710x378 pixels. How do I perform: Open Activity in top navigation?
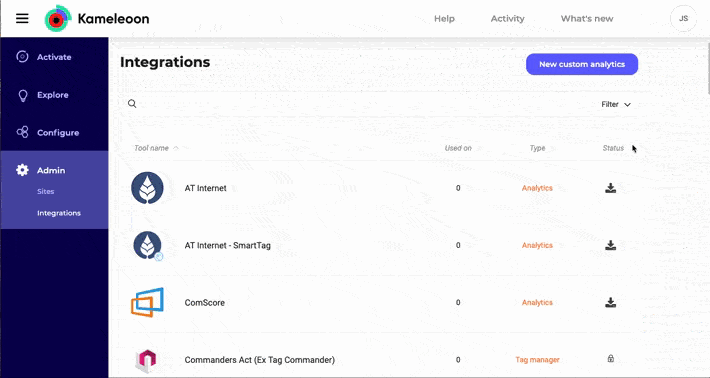coord(508,19)
